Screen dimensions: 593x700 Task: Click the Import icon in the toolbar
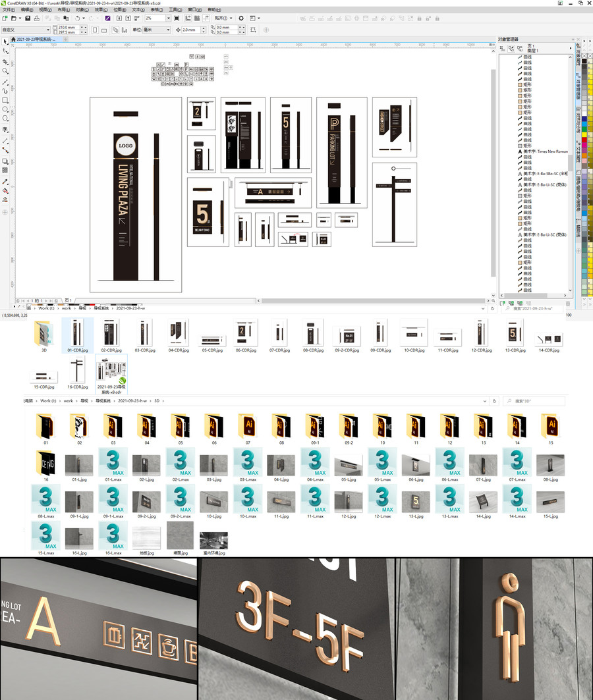(x=119, y=18)
